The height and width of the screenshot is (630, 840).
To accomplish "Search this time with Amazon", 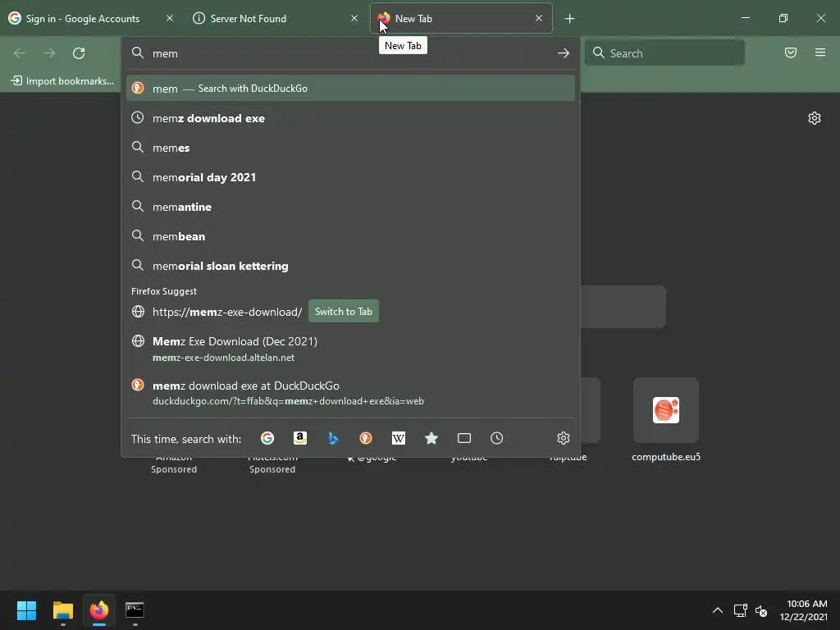I will pyautogui.click(x=300, y=438).
